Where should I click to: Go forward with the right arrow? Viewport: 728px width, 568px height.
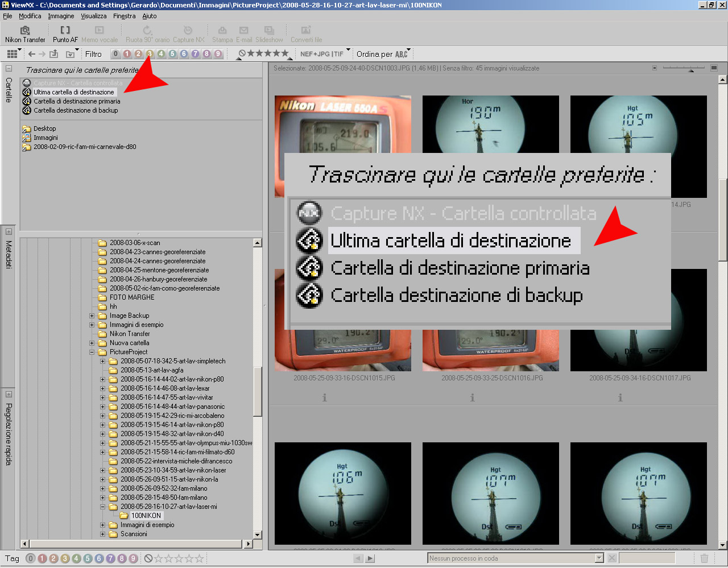click(42, 54)
